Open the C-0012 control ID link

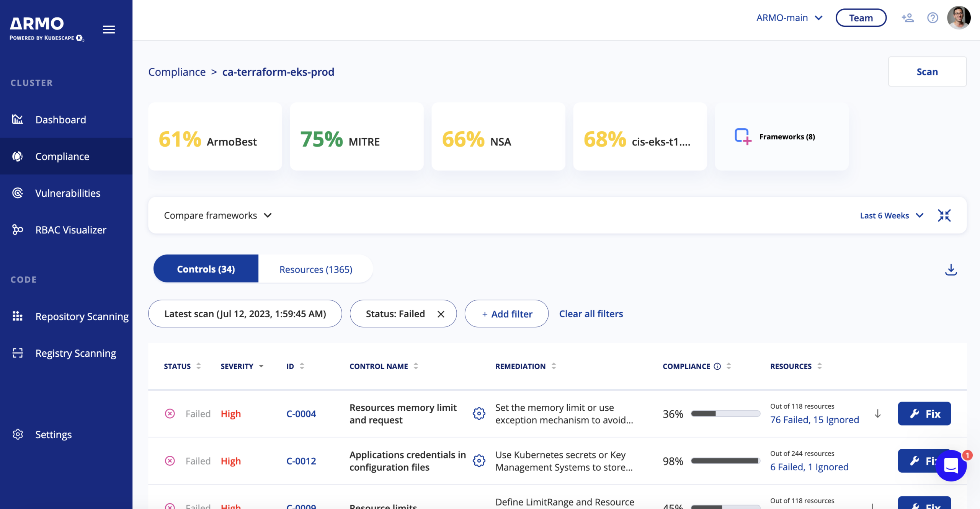301,461
